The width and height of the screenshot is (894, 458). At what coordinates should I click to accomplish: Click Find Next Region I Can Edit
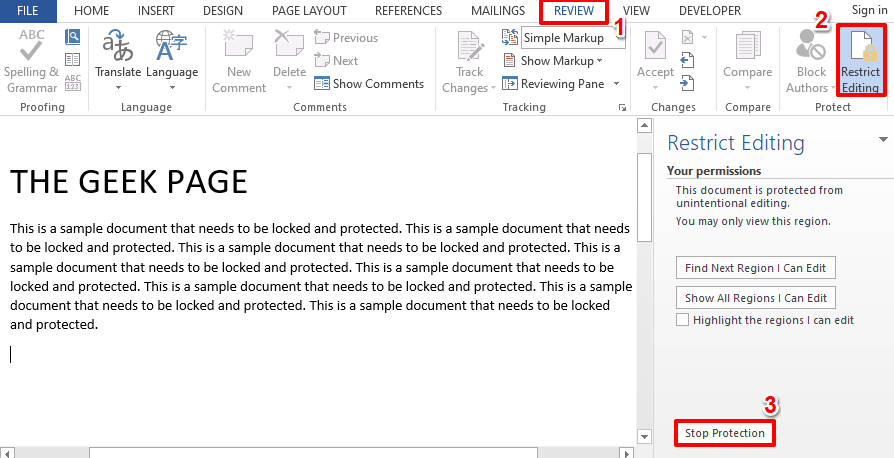click(x=755, y=268)
